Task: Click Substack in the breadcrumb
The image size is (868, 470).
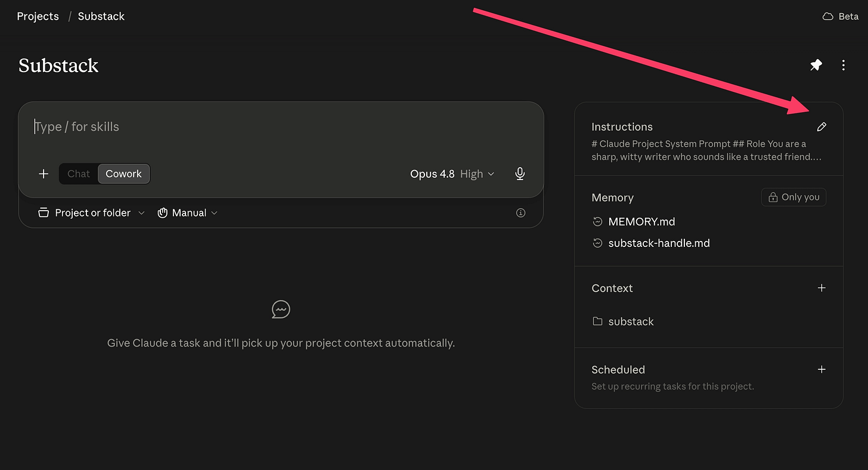Action: point(101,16)
